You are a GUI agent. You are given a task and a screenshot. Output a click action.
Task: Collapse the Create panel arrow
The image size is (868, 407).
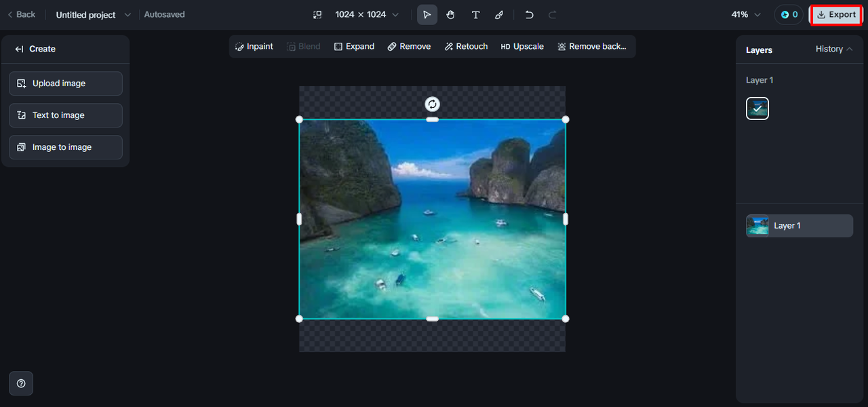[x=19, y=49]
